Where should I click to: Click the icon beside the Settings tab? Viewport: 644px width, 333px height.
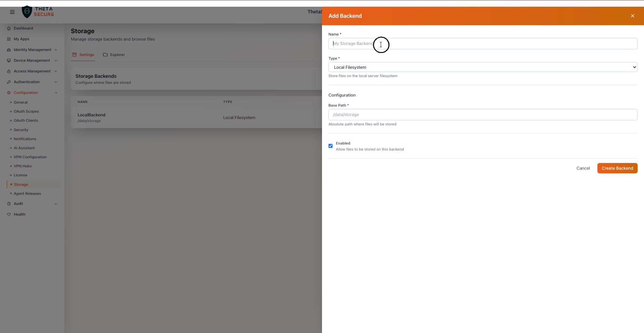(x=74, y=55)
